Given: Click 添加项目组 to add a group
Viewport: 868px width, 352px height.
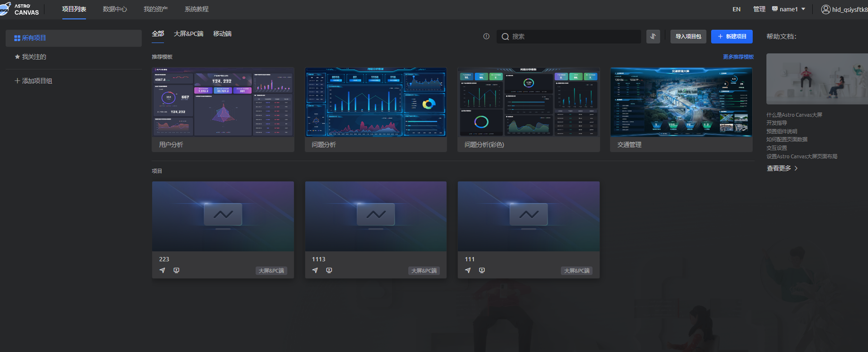Looking at the screenshot, I should [33, 81].
